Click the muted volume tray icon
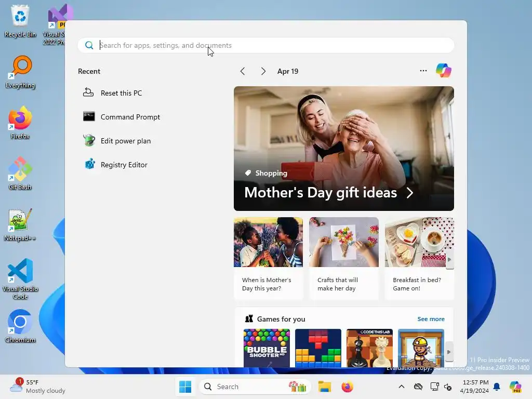532x399 pixels. pos(447,387)
